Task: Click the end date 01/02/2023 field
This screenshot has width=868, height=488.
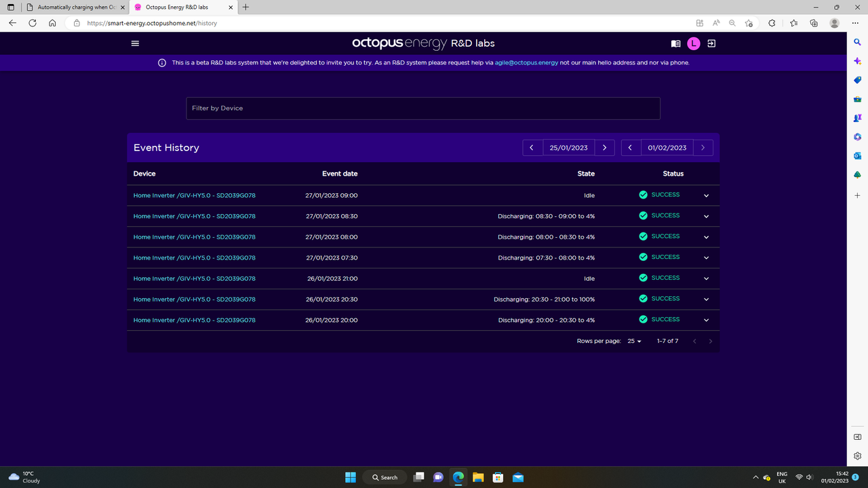Action: tap(667, 148)
